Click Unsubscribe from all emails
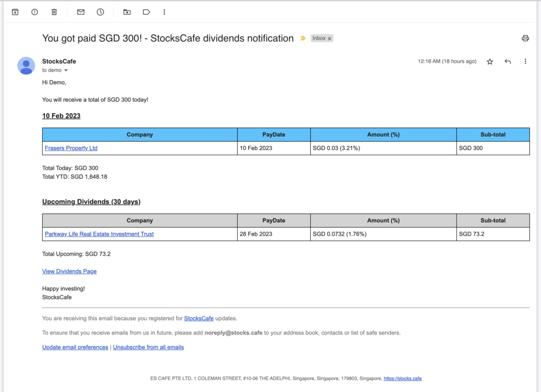 click(148, 347)
